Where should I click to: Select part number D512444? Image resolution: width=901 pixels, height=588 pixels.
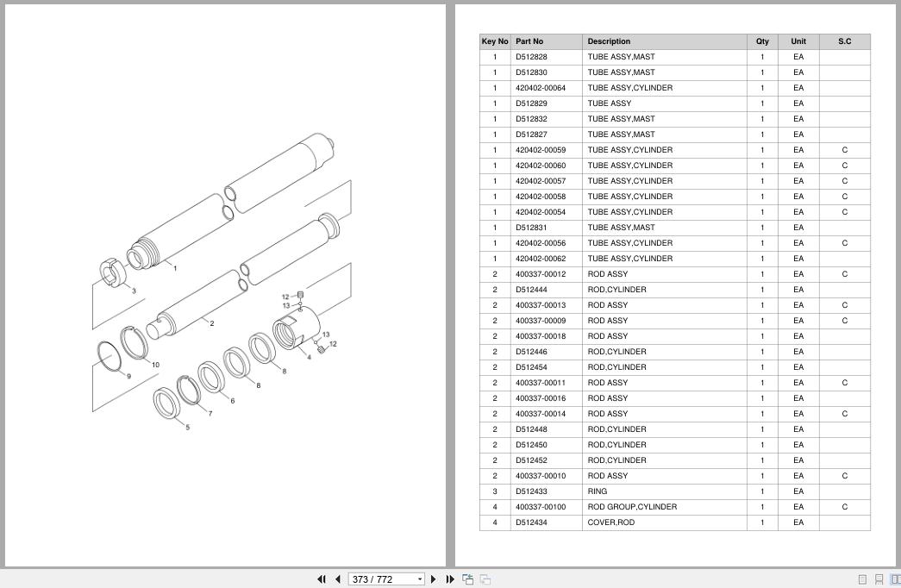531,290
